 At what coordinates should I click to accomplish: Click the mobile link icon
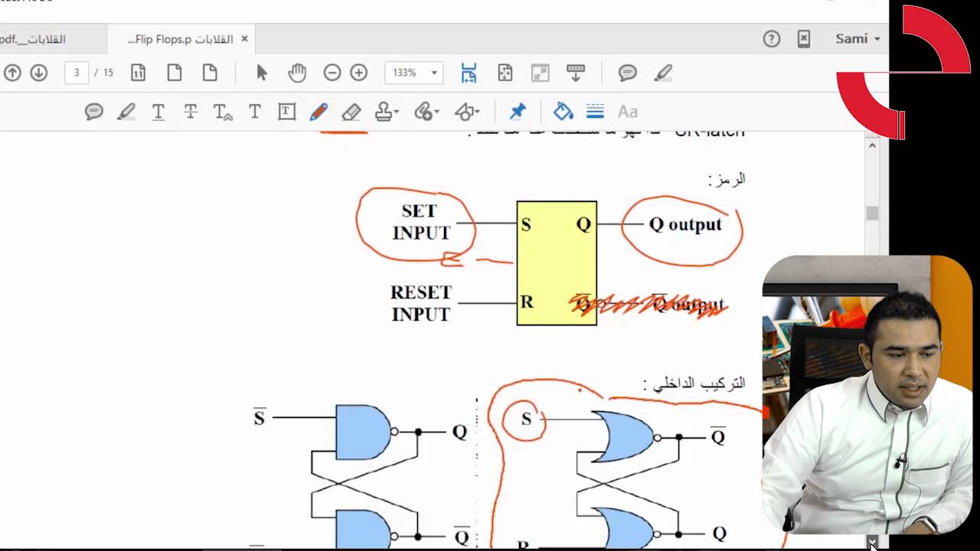coord(803,39)
